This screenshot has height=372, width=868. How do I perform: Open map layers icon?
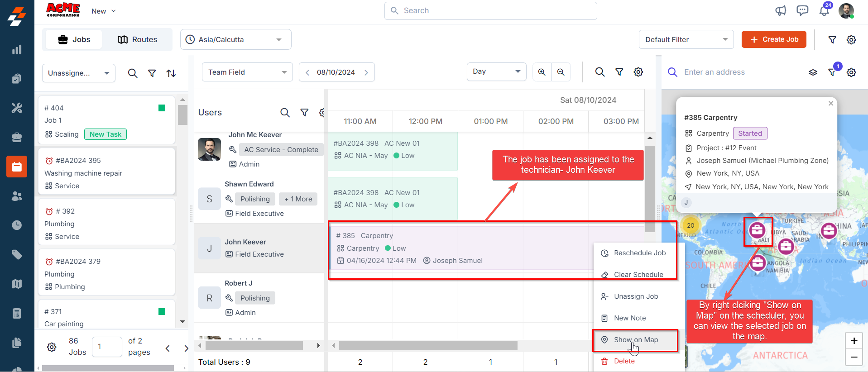(x=813, y=72)
